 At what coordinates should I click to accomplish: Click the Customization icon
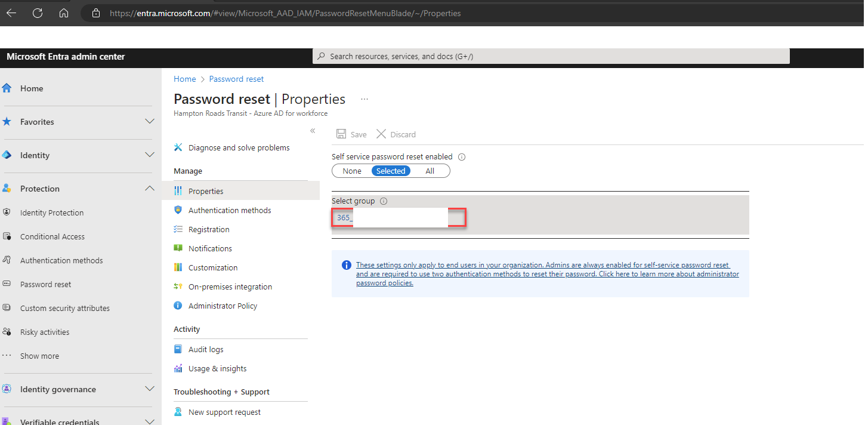coord(178,267)
